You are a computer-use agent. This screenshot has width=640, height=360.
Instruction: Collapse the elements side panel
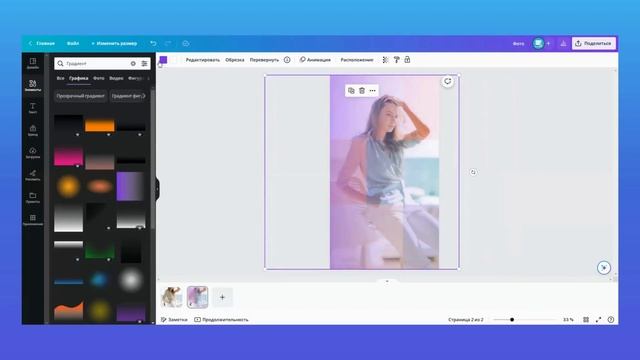tap(158, 189)
